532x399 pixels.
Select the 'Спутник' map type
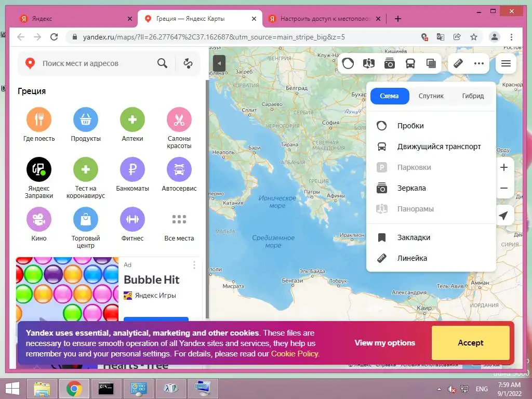point(431,96)
